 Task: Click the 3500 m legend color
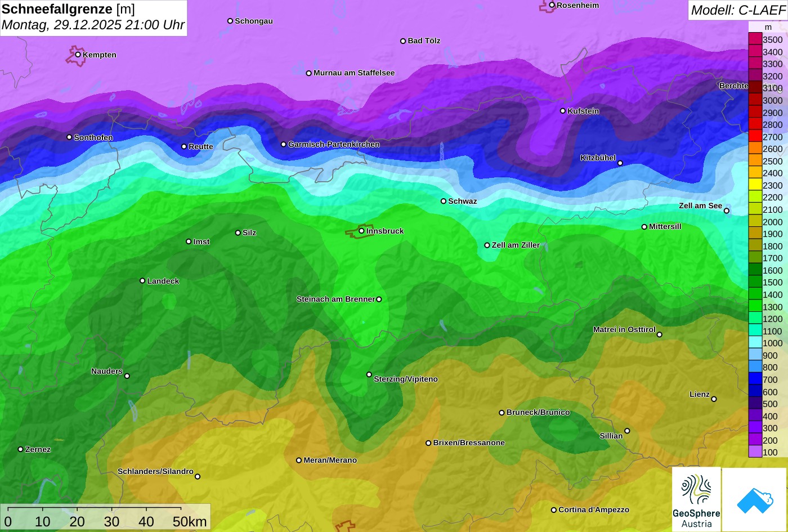(x=755, y=39)
